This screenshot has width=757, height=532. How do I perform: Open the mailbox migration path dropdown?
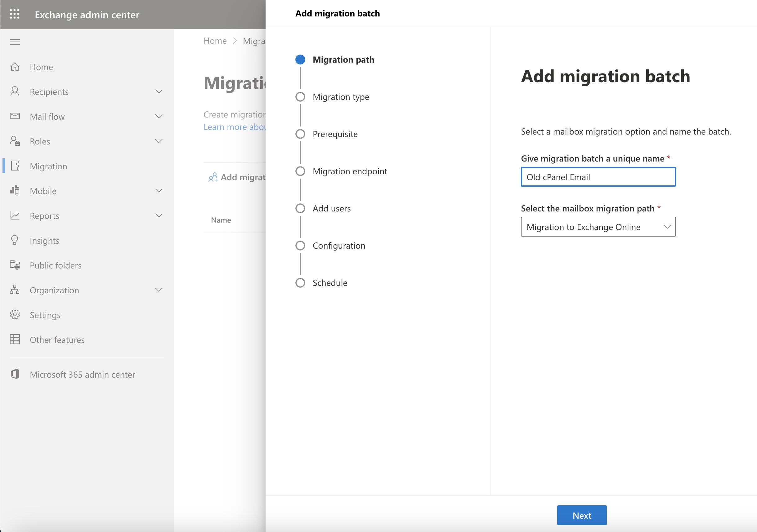pyautogui.click(x=598, y=227)
